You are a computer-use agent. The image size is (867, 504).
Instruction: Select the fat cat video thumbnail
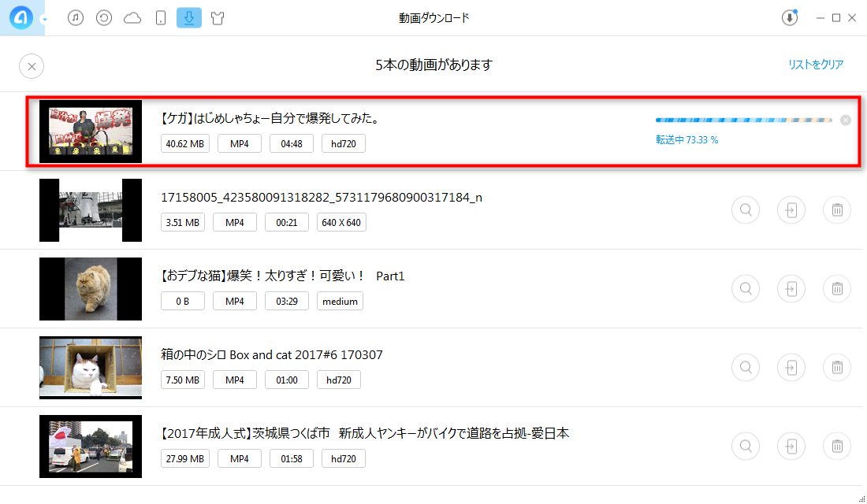coord(91,289)
